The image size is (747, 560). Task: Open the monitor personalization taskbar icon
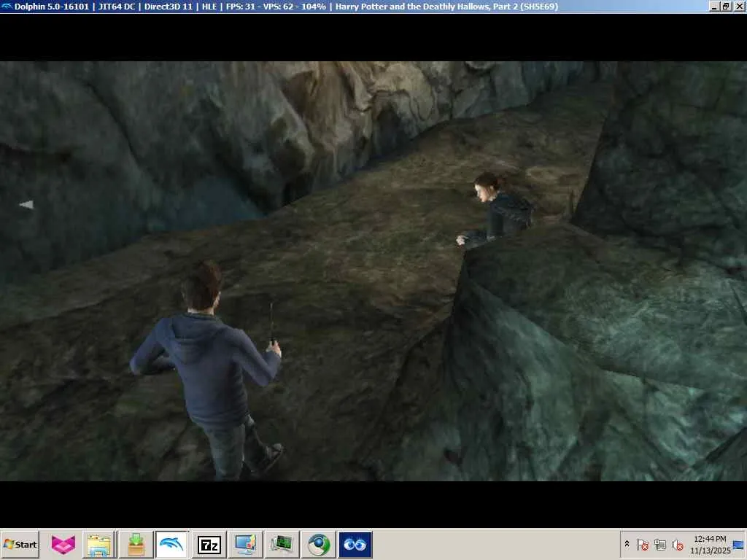coord(245,544)
